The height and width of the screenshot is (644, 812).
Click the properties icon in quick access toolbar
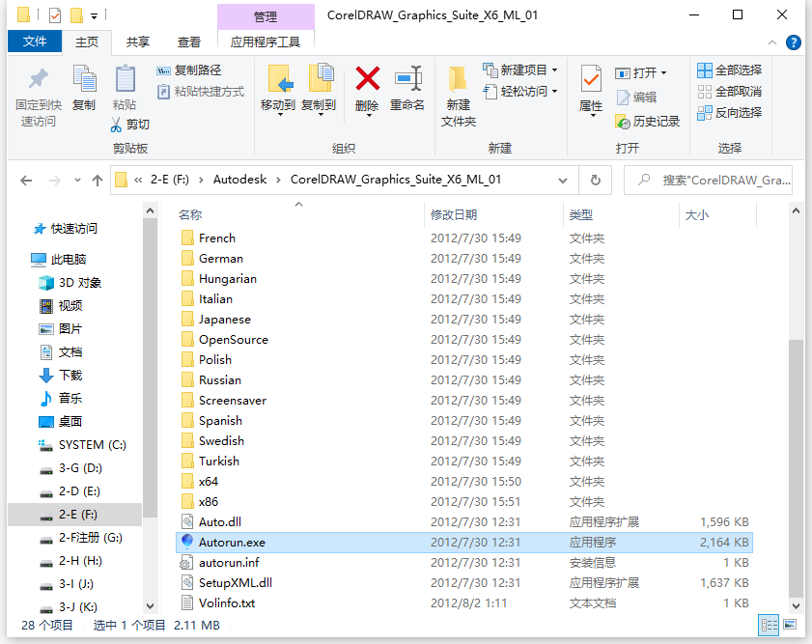click(x=55, y=15)
